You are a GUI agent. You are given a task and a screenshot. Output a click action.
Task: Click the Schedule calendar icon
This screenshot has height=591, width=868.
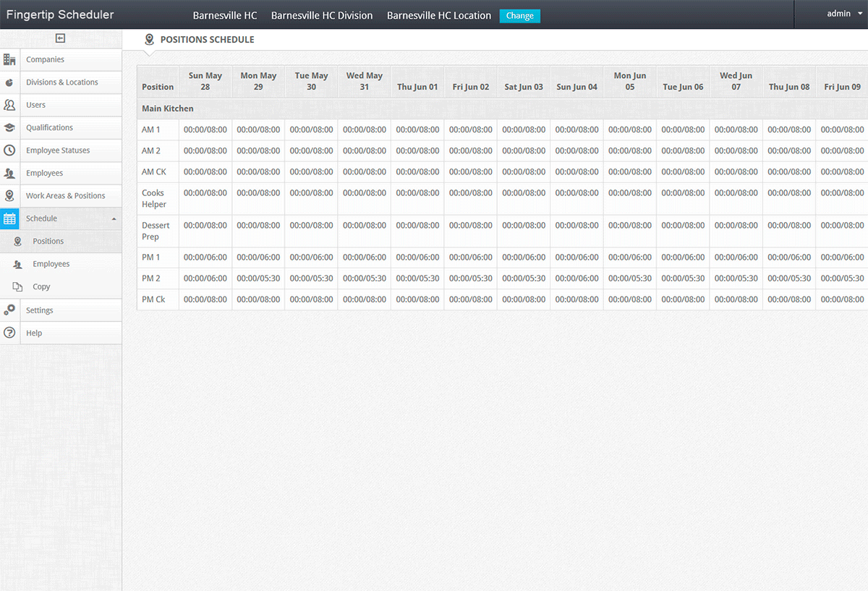9,218
